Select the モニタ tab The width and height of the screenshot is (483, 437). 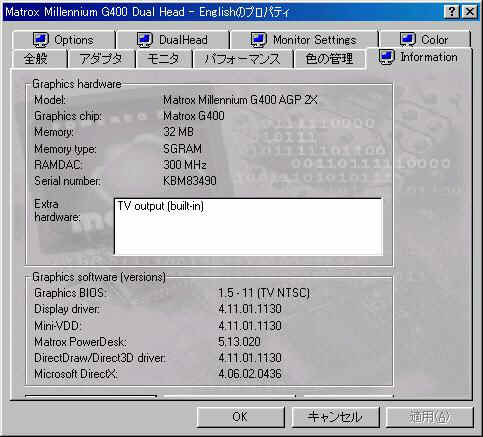click(164, 59)
